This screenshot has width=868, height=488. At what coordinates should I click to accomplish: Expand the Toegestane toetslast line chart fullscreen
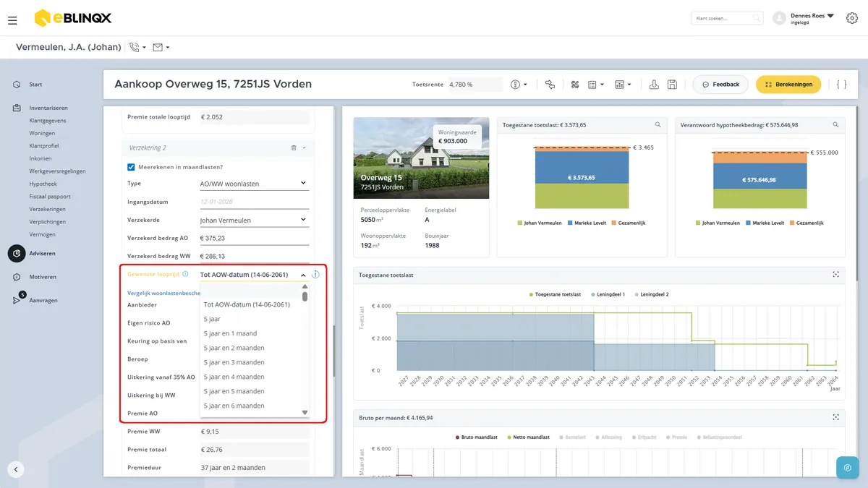tap(835, 275)
